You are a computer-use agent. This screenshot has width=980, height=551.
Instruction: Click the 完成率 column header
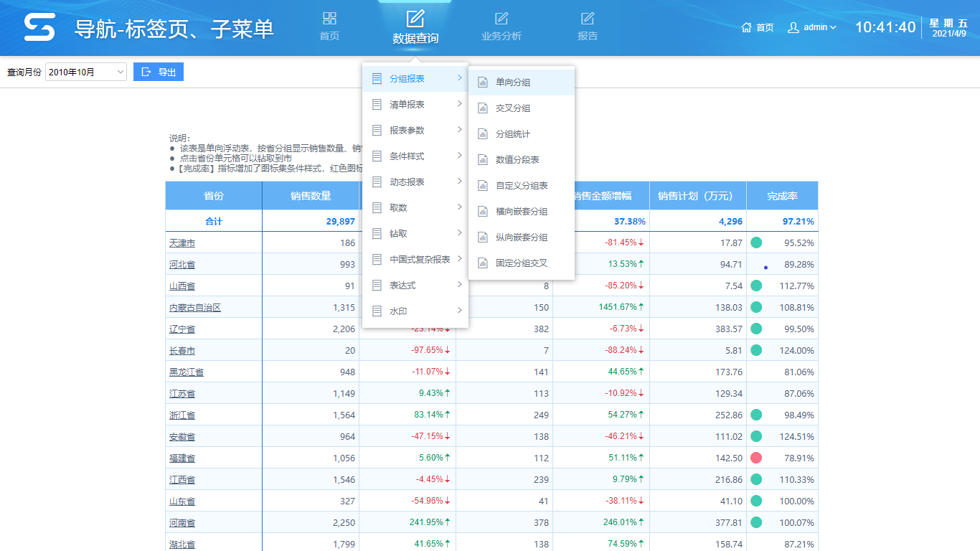(x=782, y=196)
